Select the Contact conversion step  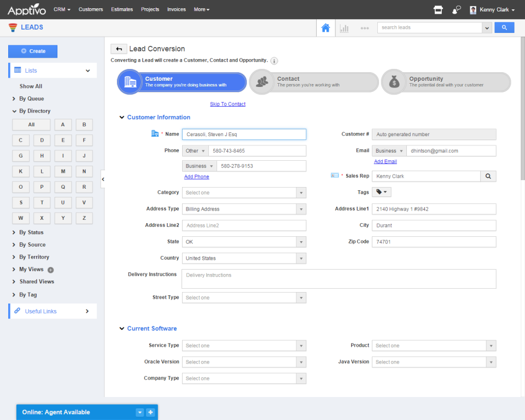[x=313, y=82]
